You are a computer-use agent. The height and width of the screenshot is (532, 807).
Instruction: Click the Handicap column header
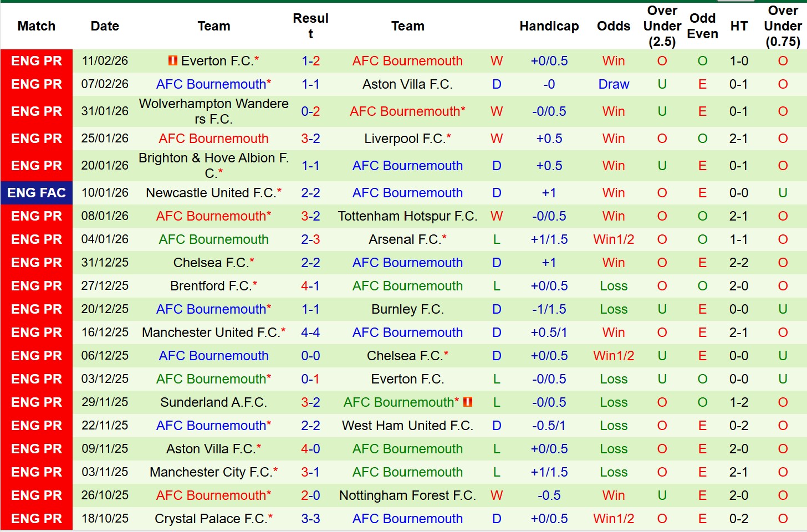coord(549,26)
